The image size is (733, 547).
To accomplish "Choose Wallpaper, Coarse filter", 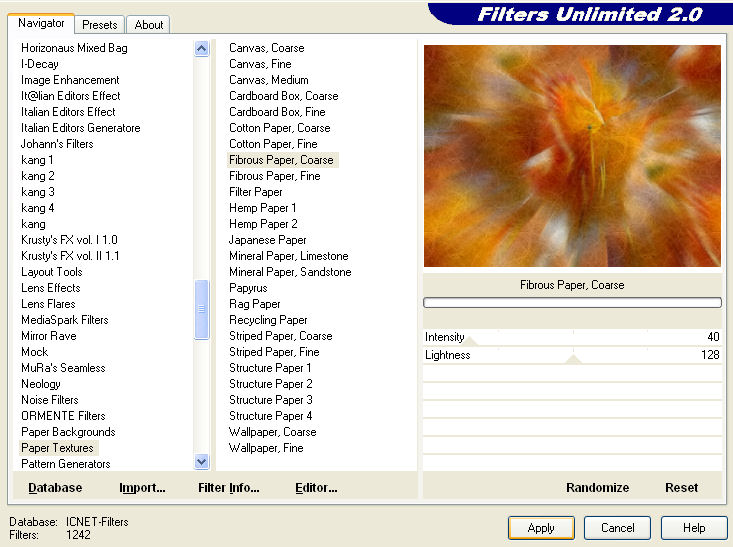I will (x=273, y=432).
